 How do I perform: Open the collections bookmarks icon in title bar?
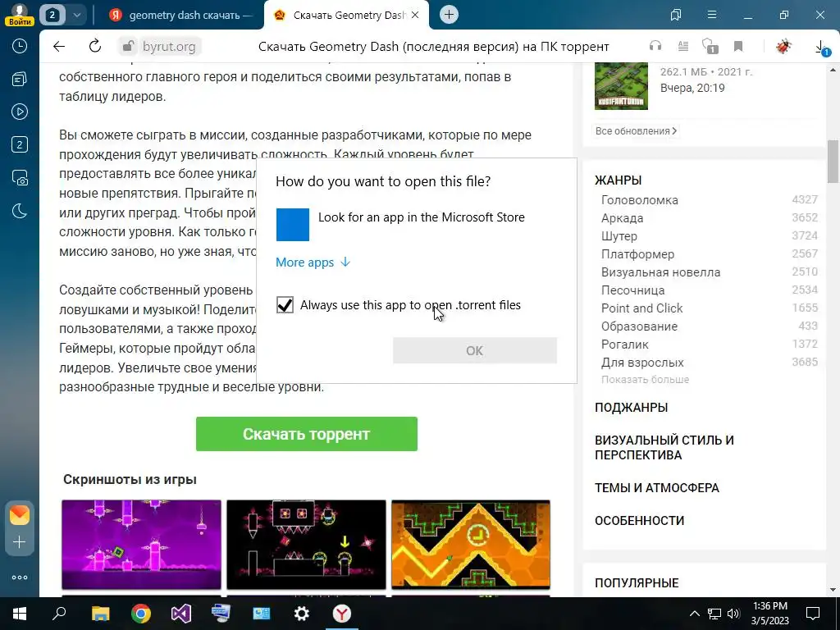click(676, 15)
